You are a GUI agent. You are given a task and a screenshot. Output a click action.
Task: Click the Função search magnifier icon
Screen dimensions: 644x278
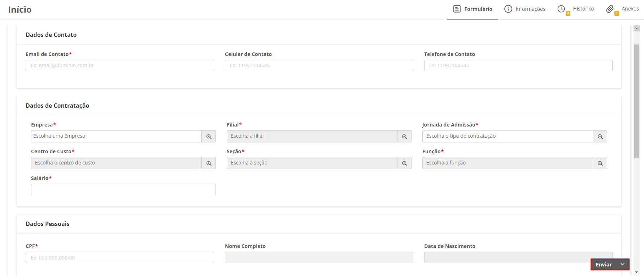[x=600, y=163]
